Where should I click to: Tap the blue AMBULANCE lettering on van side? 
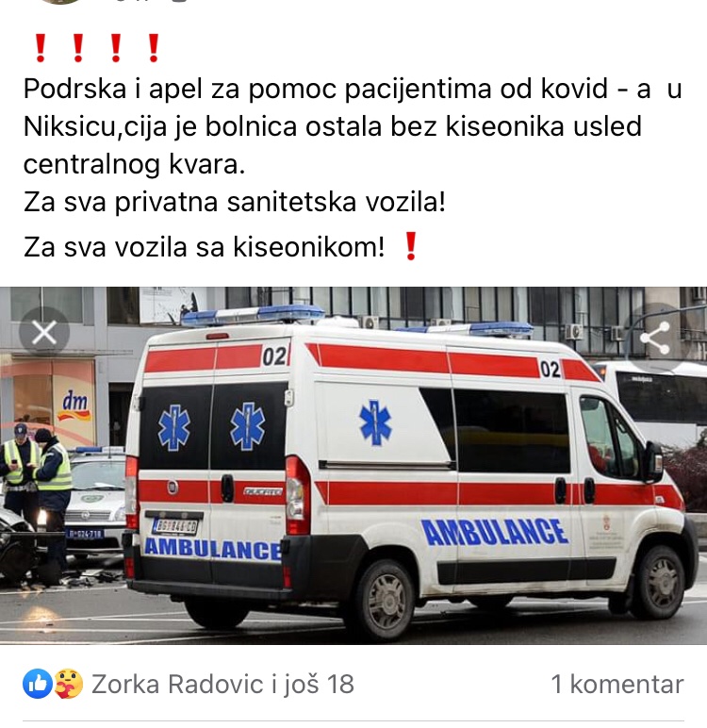tap(494, 532)
